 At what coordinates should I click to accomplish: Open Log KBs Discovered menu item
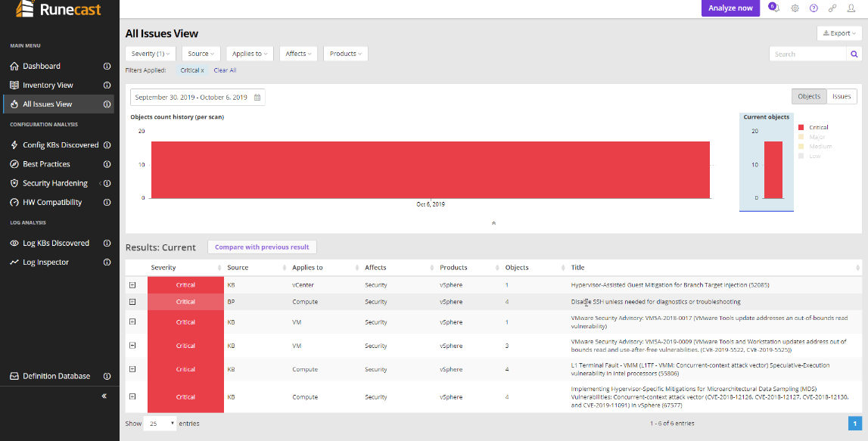(x=56, y=243)
